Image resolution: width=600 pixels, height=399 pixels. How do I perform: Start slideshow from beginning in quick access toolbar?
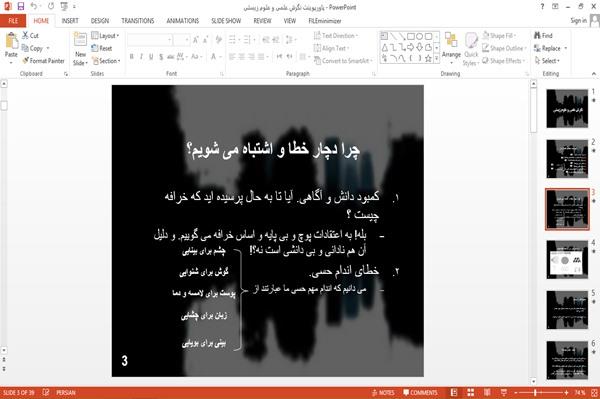[64, 7]
